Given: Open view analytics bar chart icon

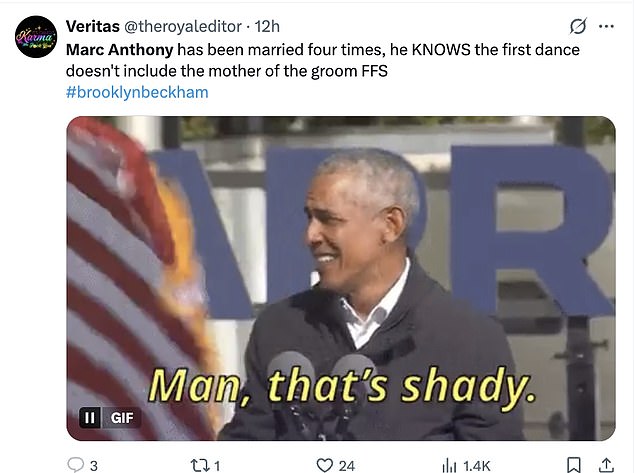Looking at the screenshot, I should [450, 464].
